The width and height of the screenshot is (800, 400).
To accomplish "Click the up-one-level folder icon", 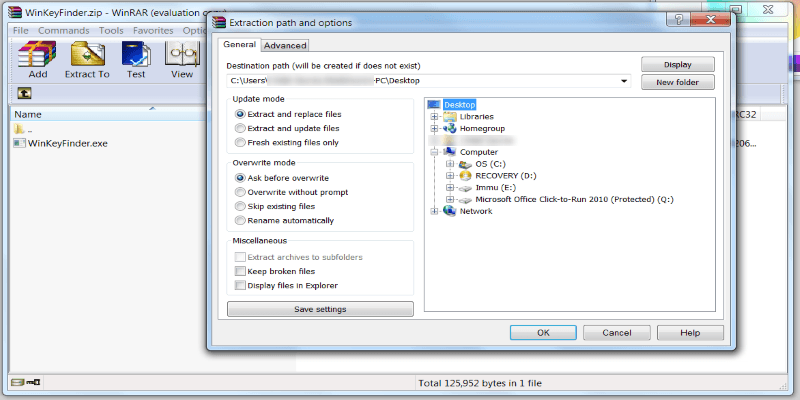I will tap(24, 93).
